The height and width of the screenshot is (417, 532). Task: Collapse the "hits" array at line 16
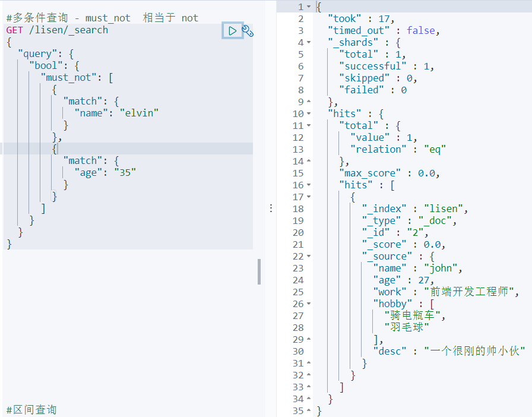click(x=309, y=185)
